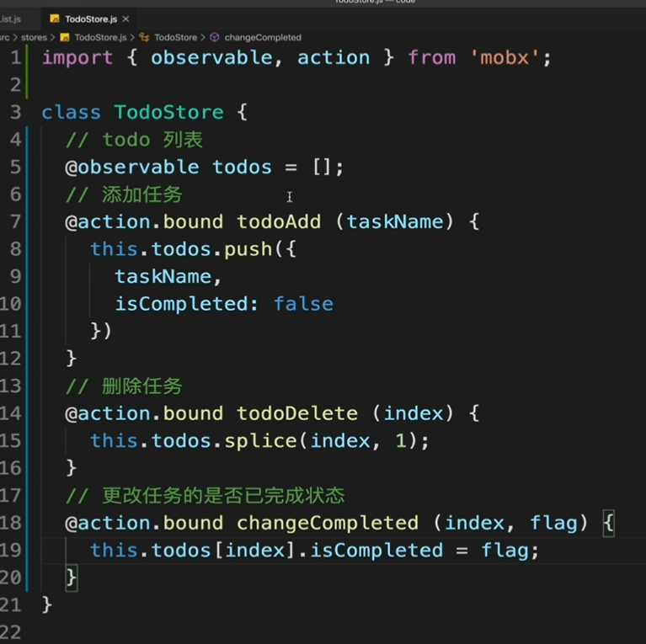Click the method cube icon in breadcrumb
Image resolution: width=646 pixels, height=644 pixels.
click(x=215, y=38)
